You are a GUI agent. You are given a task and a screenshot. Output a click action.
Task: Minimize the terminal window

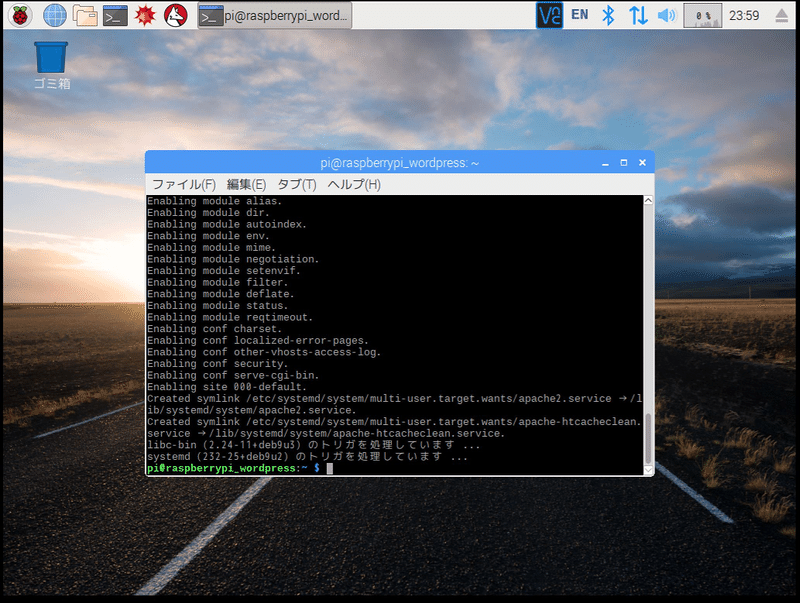pos(605,163)
